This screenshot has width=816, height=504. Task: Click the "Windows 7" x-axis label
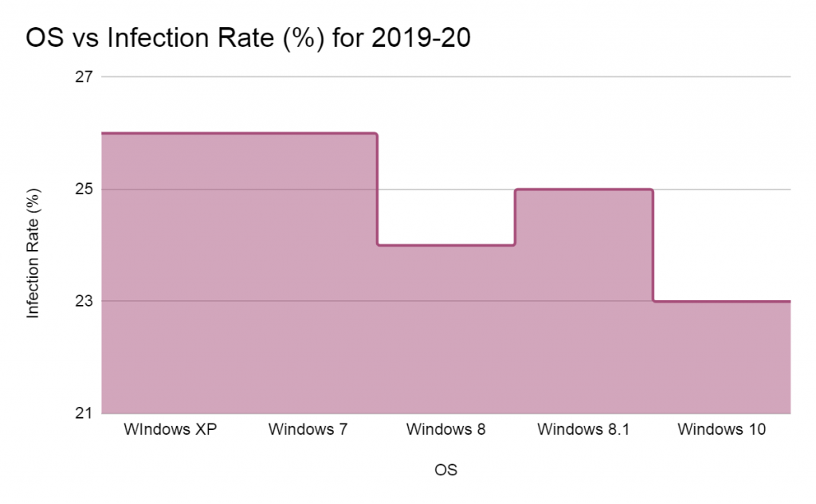click(308, 430)
